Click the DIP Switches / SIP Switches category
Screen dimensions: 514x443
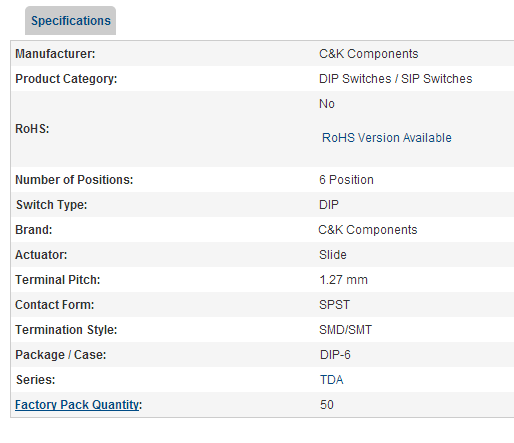click(395, 79)
